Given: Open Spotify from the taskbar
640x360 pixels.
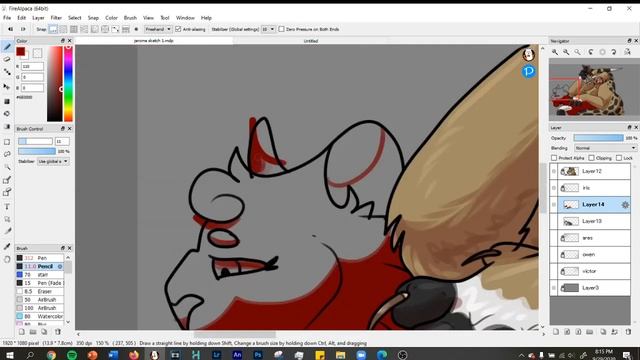Looking at the screenshot, I should [72, 355].
